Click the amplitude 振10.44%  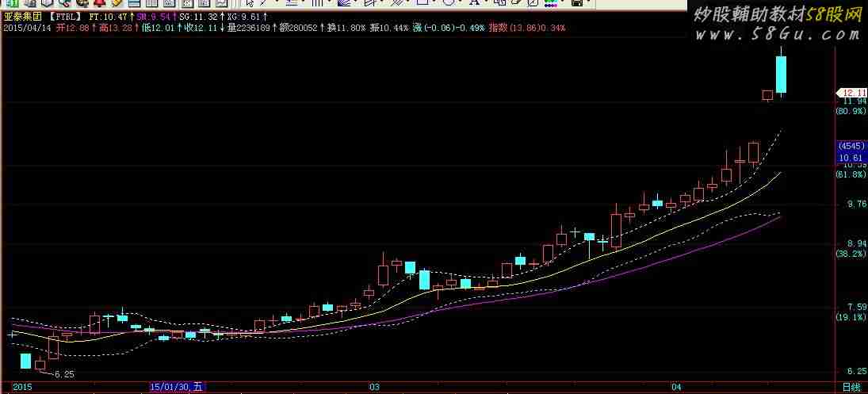(390, 28)
